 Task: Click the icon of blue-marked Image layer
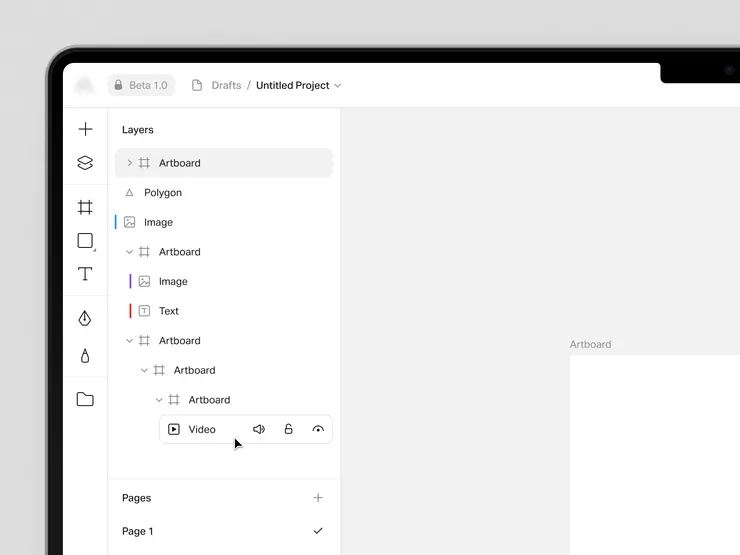[129, 222]
